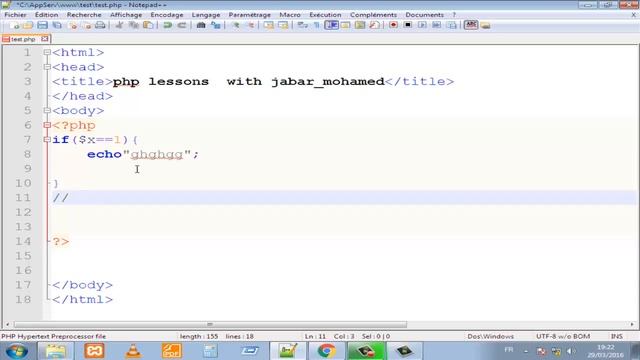Screen dimensions: 640x360
Task: Select the test.php document tab
Action: [23, 39]
